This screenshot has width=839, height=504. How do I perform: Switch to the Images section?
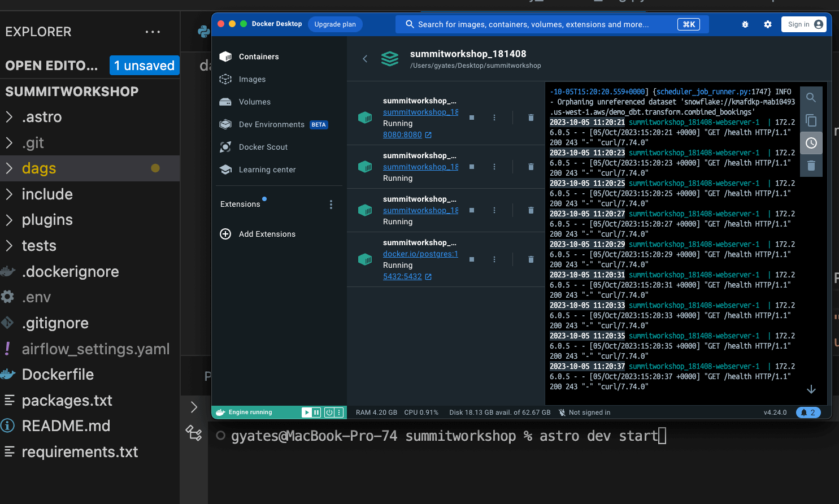point(252,79)
